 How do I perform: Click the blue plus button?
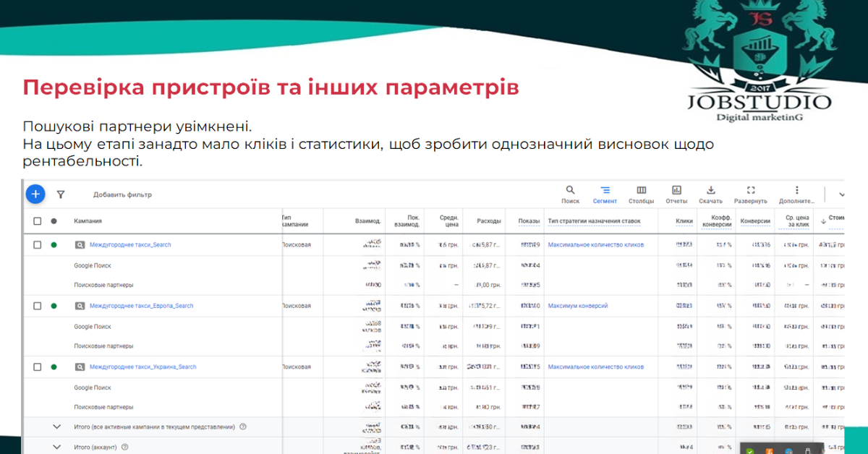pyautogui.click(x=35, y=194)
